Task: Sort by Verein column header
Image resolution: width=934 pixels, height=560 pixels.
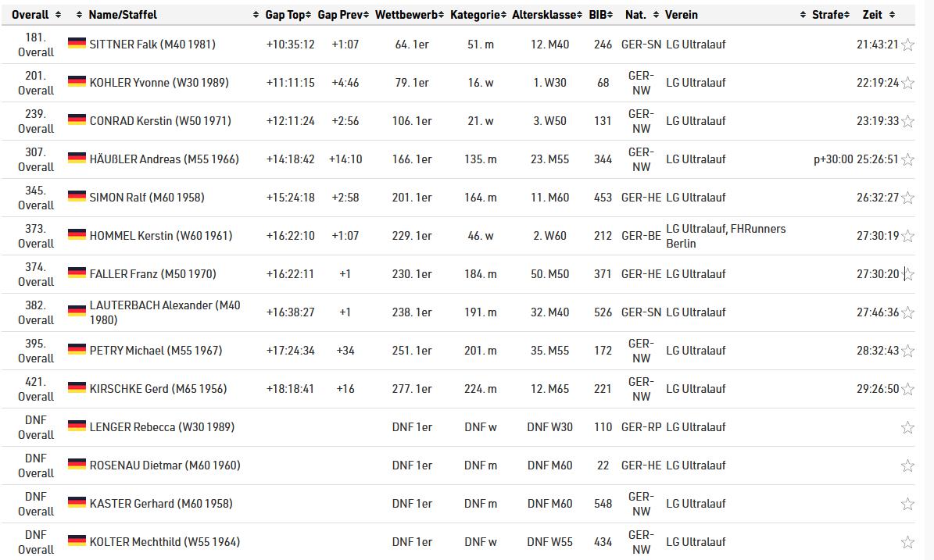Action: point(682,15)
